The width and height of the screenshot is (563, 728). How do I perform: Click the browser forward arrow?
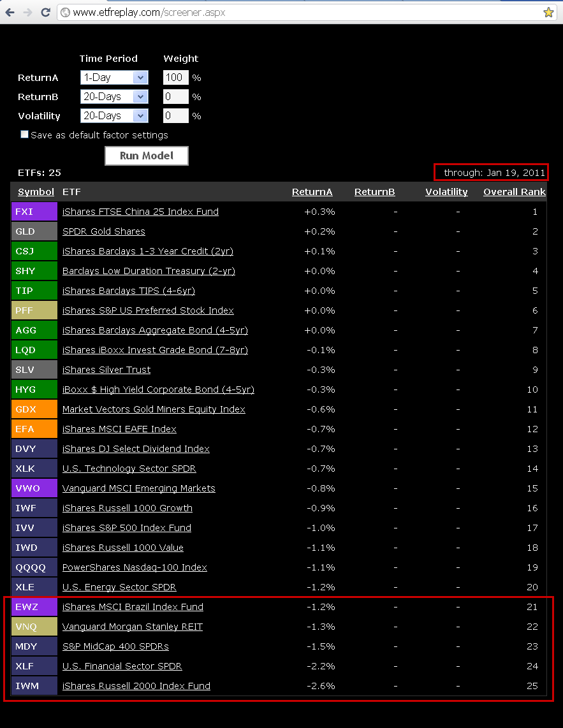(x=27, y=13)
